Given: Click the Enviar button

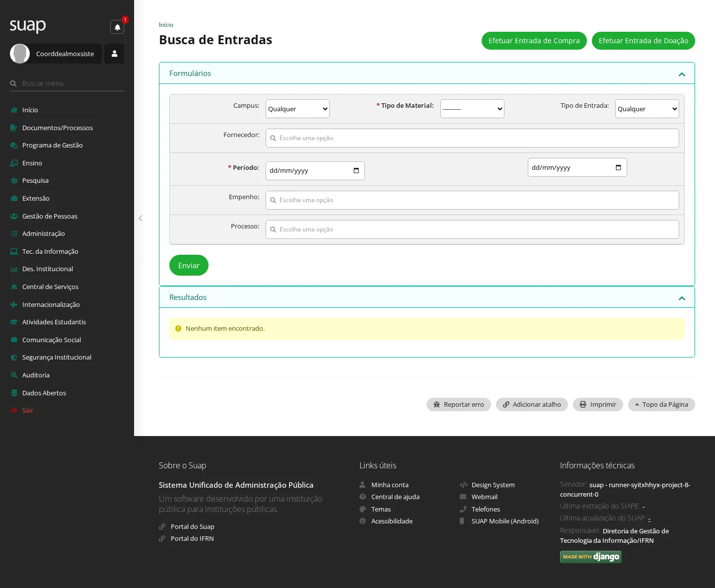Looking at the screenshot, I should tap(189, 265).
